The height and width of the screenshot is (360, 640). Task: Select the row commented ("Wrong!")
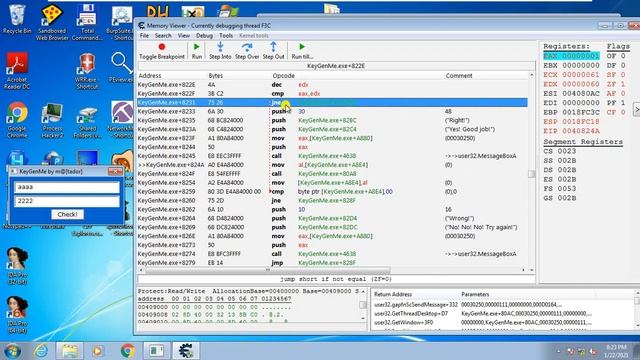point(332,218)
